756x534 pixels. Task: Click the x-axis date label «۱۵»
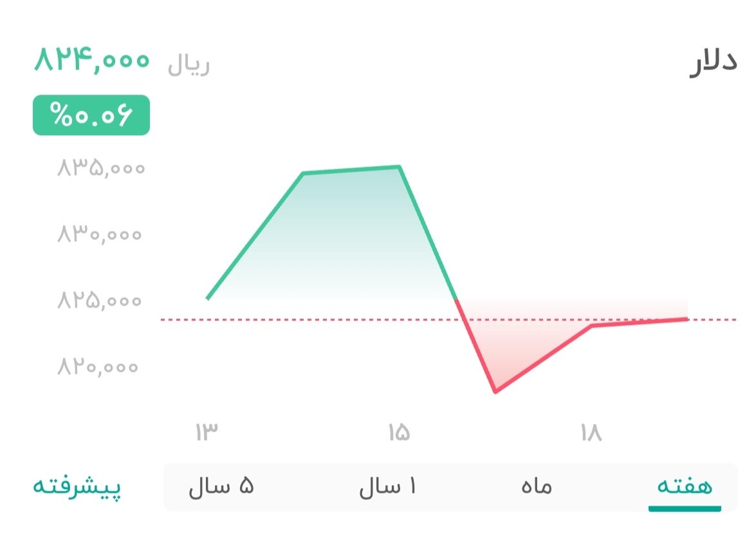pos(400,431)
